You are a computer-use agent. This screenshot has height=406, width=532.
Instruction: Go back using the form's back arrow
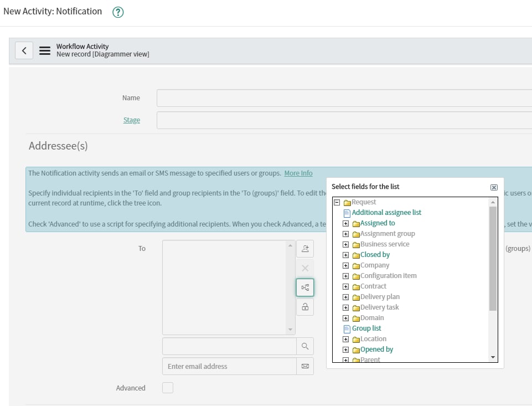pyautogui.click(x=24, y=50)
